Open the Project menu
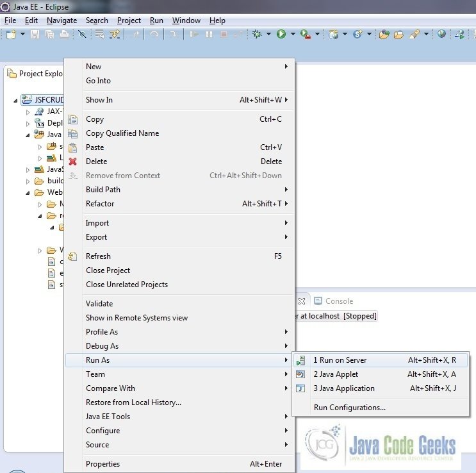Image resolution: width=476 pixels, height=473 pixels. pyautogui.click(x=129, y=21)
